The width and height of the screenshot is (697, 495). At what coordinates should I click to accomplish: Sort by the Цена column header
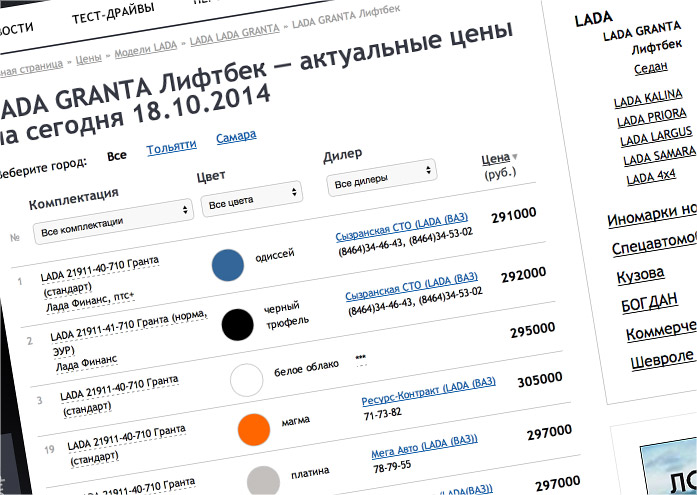coord(496,159)
